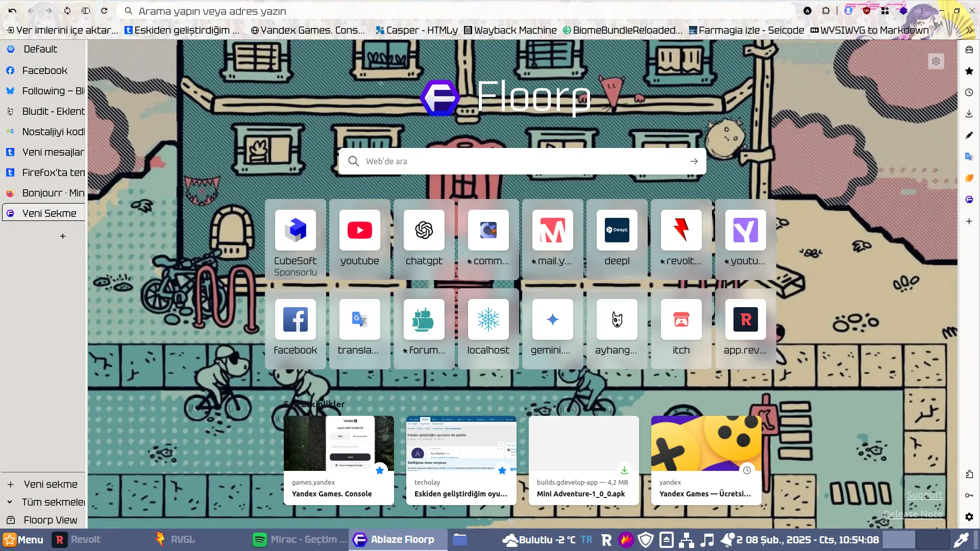Expand the Tüm sekmeler tab list
This screenshot has height=551, width=980.
44,502
